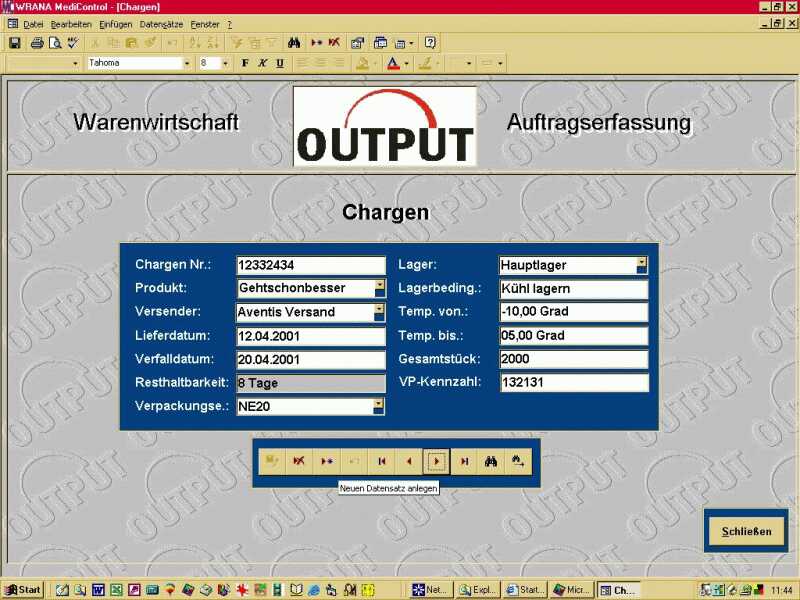Click Delete Record icon in top toolbar
This screenshot has width=800, height=600.
pyautogui.click(x=334, y=43)
